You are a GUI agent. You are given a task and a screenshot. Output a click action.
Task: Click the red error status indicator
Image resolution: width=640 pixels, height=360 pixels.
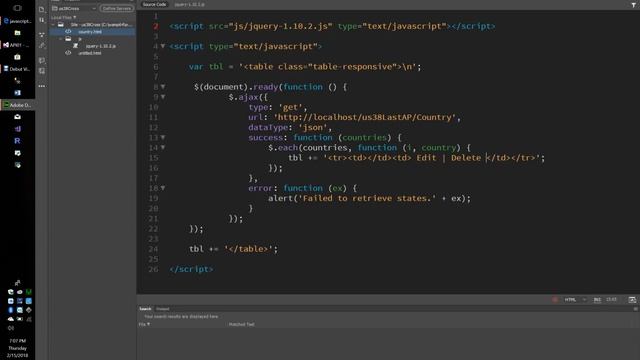555,300
